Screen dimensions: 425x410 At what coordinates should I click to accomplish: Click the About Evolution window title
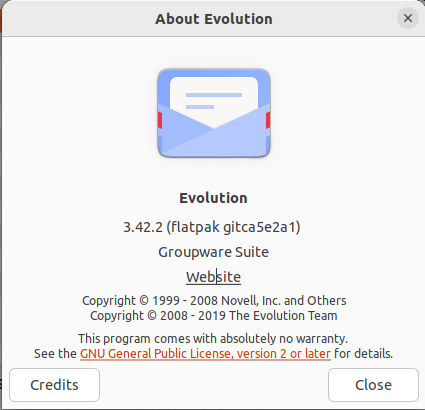(214, 19)
